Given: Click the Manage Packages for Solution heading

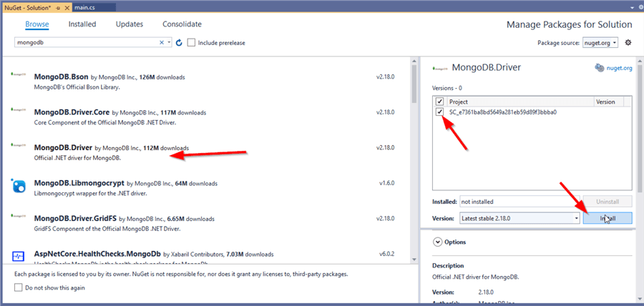Looking at the screenshot, I should click(x=570, y=24).
